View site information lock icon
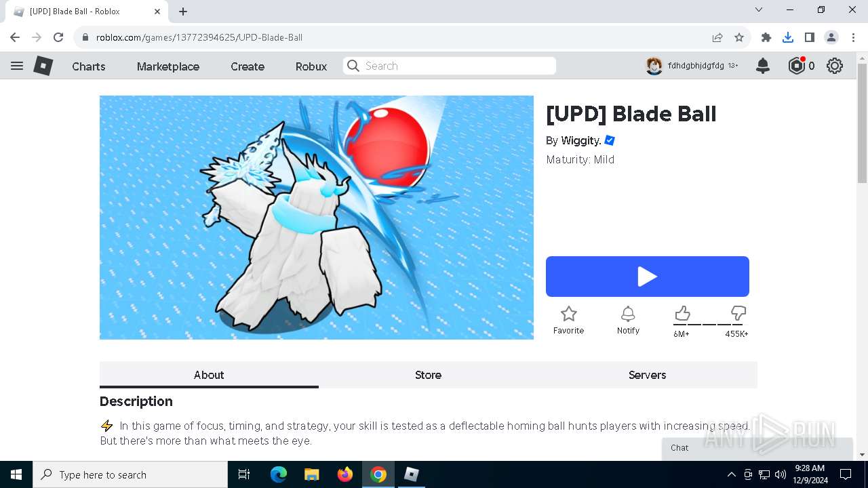The width and height of the screenshot is (868, 488). (85, 37)
